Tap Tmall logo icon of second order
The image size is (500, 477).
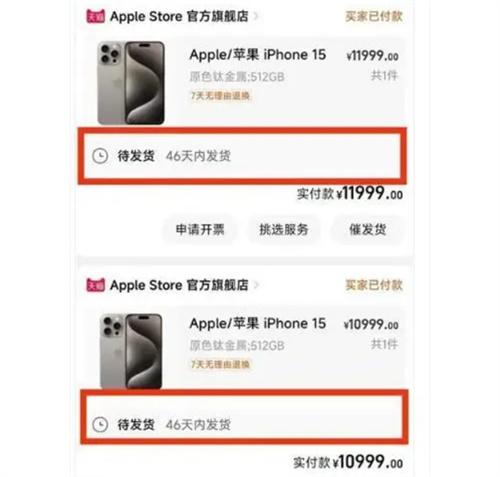pyautogui.click(x=95, y=285)
